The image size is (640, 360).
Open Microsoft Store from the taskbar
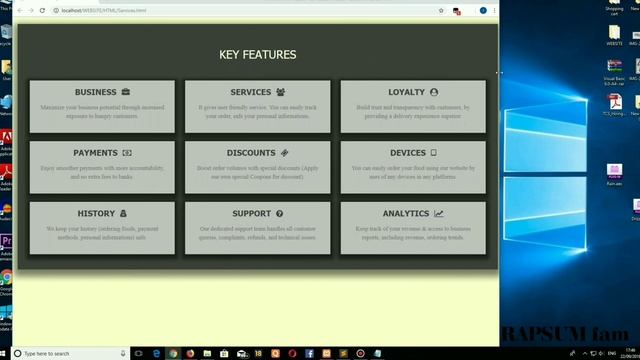[x=224, y=353]
